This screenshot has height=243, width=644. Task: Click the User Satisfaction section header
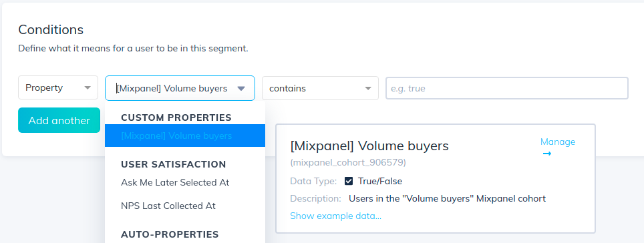coord(173,165)
